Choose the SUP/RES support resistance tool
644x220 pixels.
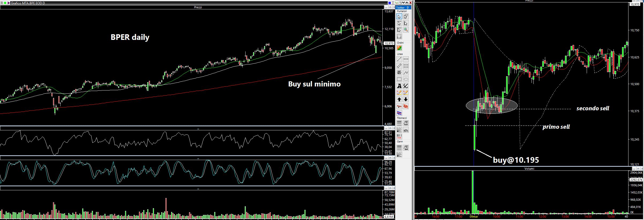[x=399, y=73]
